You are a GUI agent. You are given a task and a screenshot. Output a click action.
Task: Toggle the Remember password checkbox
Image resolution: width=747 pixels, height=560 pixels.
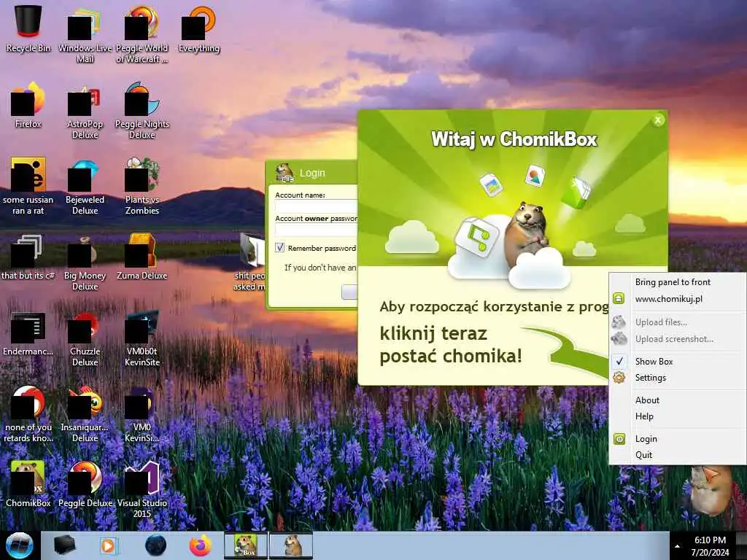(279, 248)
